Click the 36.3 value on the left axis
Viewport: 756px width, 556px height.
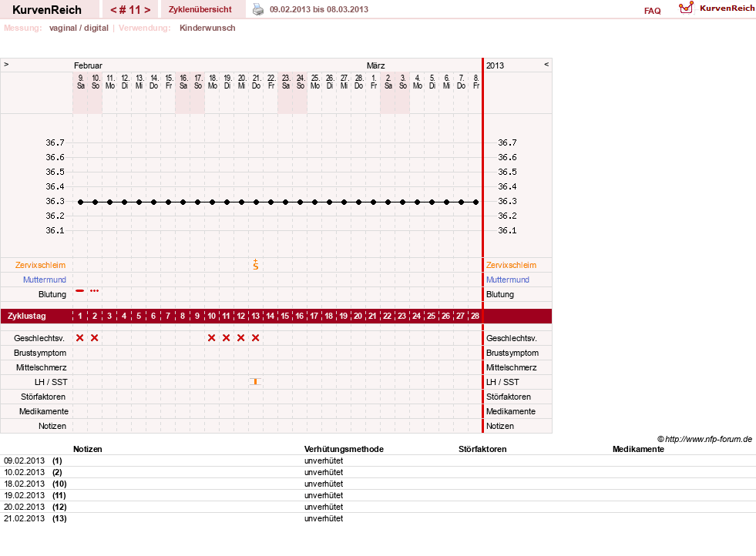click(55, 201)
